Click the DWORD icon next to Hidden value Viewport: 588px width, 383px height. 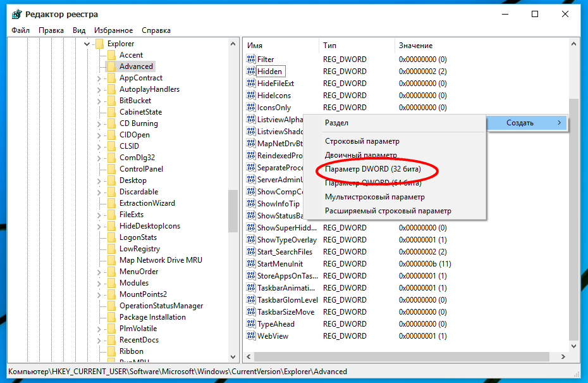[251, 72]
